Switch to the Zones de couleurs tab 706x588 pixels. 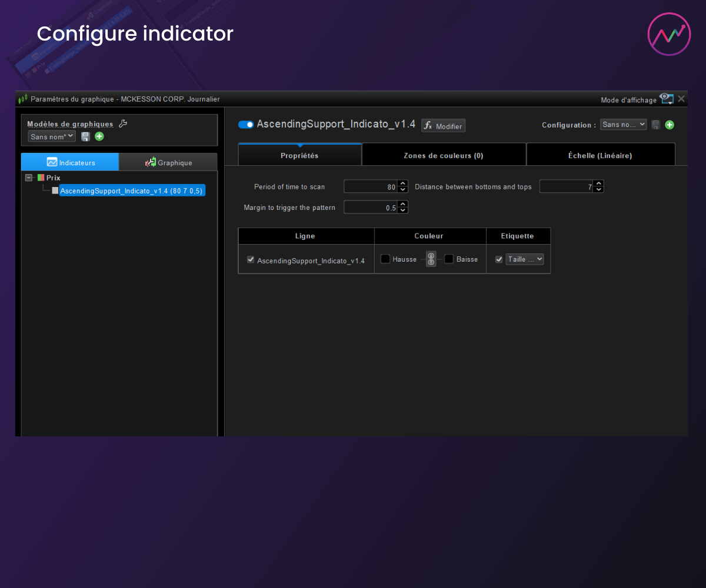click(444, 156)
